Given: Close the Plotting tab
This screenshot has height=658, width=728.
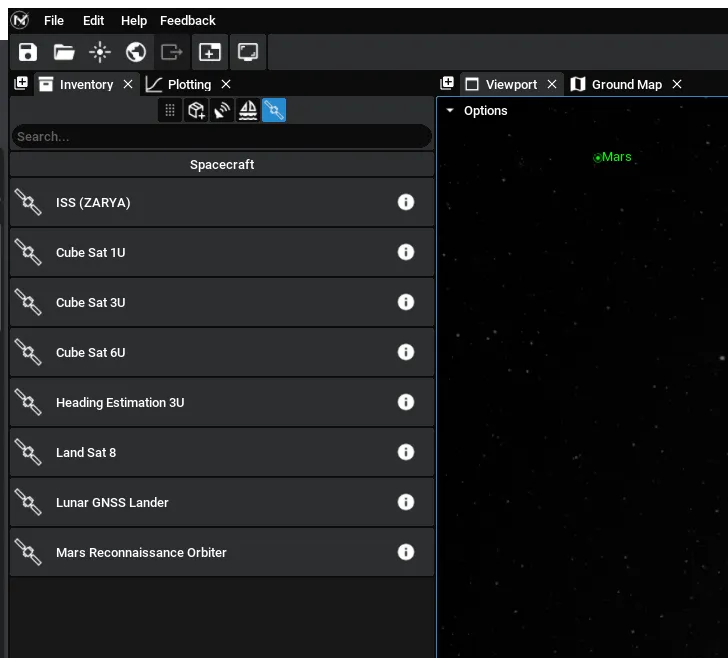Looking at the screenshot, I should point(226,85).
